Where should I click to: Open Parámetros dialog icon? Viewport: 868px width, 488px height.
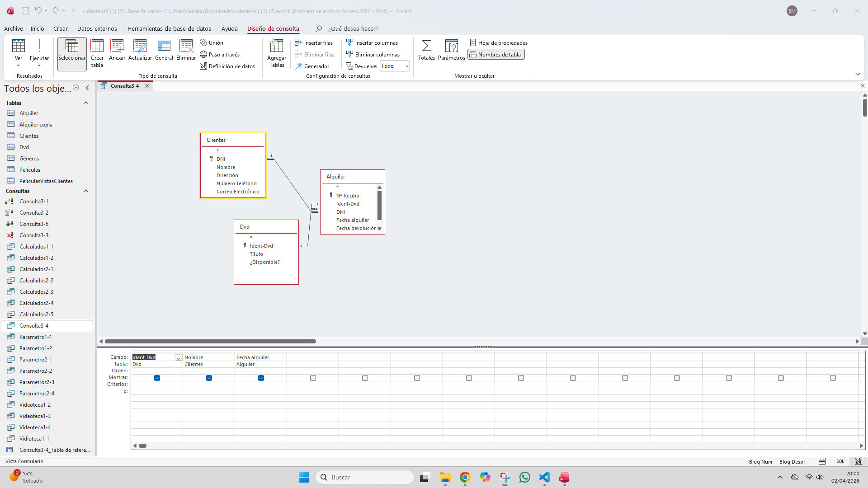451,50
